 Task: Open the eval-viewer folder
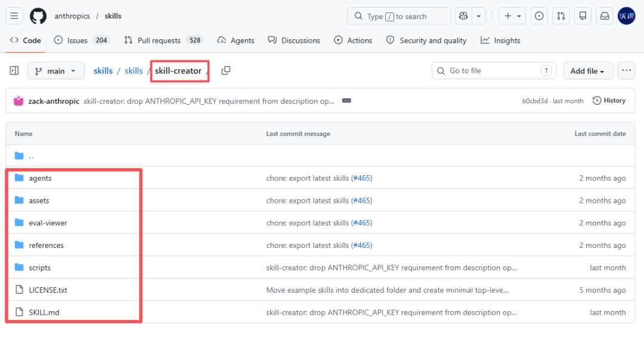point(48,223)
